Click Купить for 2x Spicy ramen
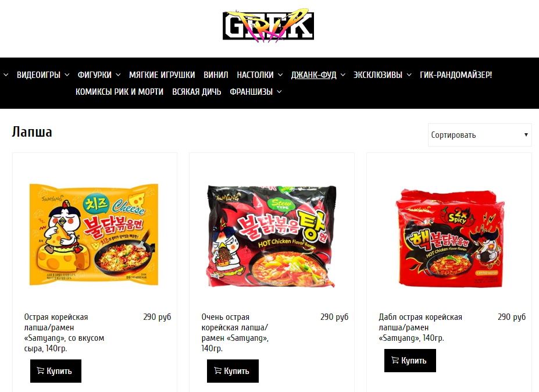Screen dimensions: 539x392 (x=410, y=361)
